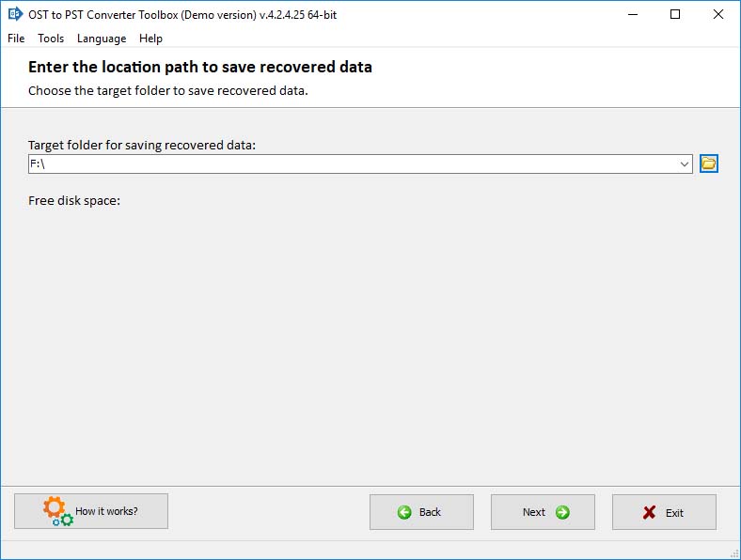Grab the window resize grip in corner
This screenshot has height=560, width=741.
[x=734, y=553]
